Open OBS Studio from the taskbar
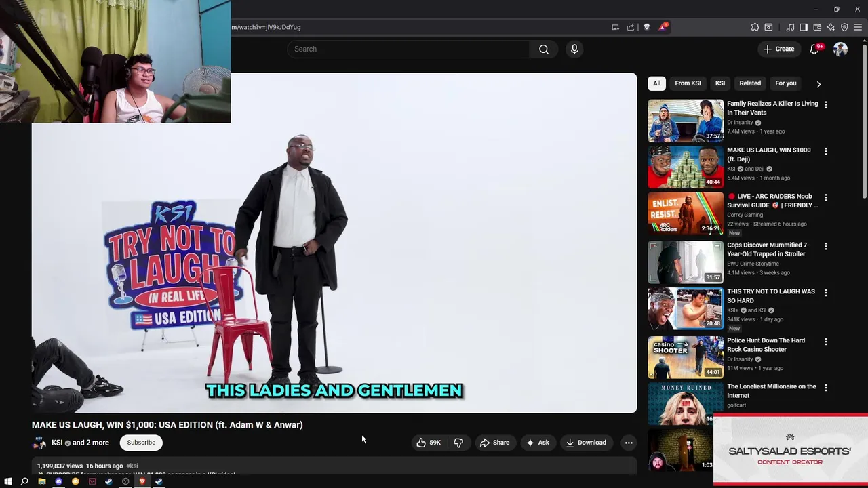Image resolution: width=868 pixels, height=488 pixels. coord(125,481)
